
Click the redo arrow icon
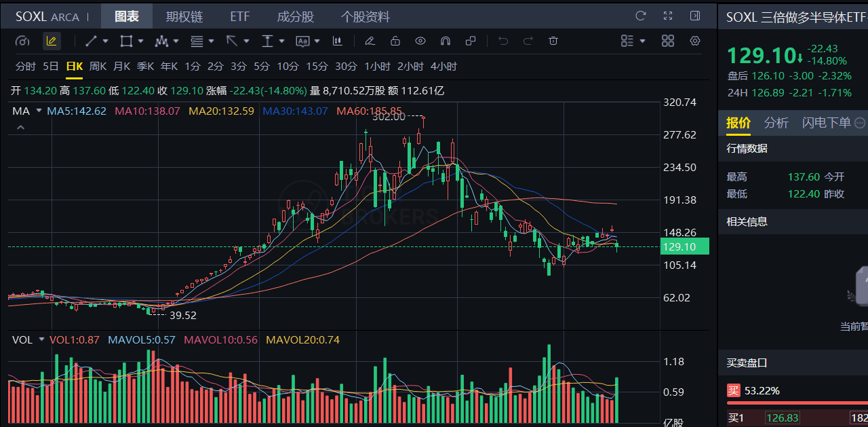528,41
